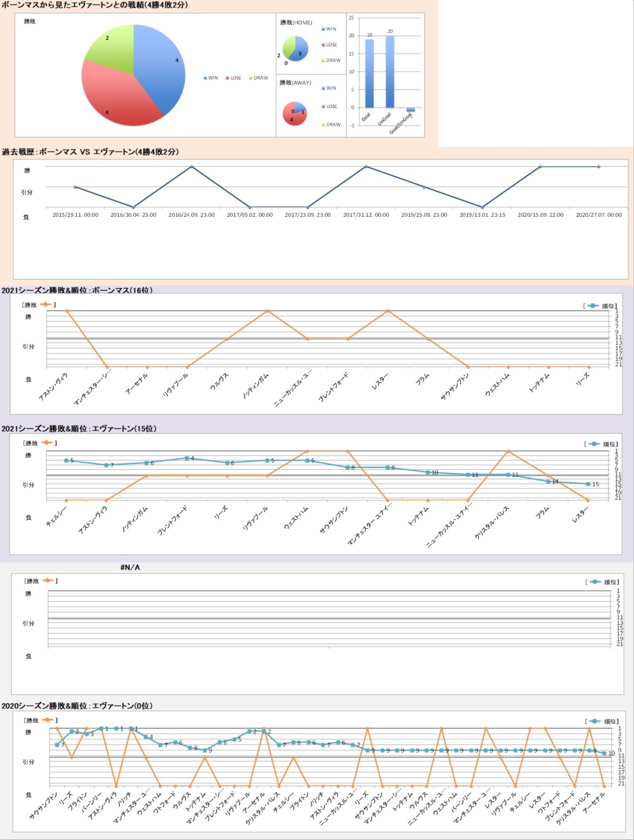Click the 順位 legend in the エヴァートン(0位) chart
Image resolution: width=634 pixels, height=840 pixels.
tap(602, 721)
